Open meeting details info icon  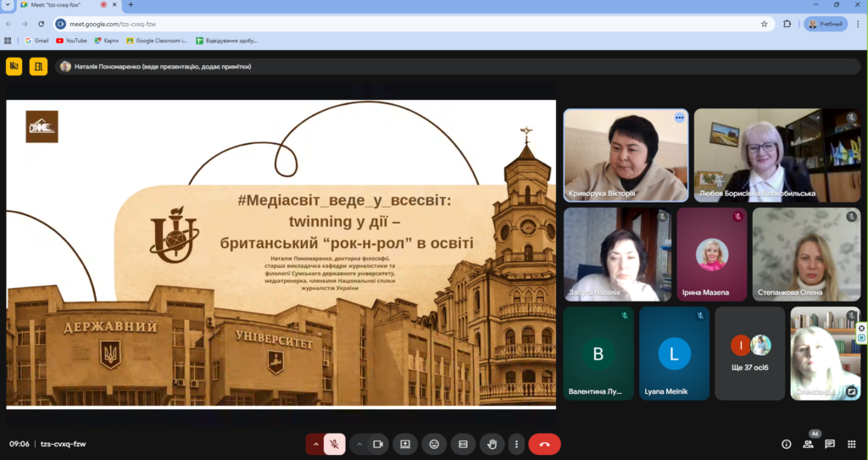pos(786,444)
